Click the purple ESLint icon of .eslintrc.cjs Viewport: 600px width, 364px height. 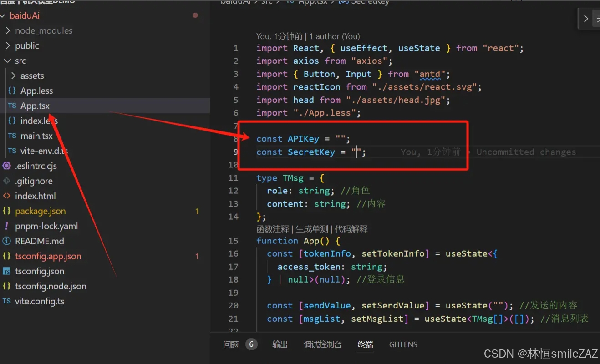click(x=6, y=166)
